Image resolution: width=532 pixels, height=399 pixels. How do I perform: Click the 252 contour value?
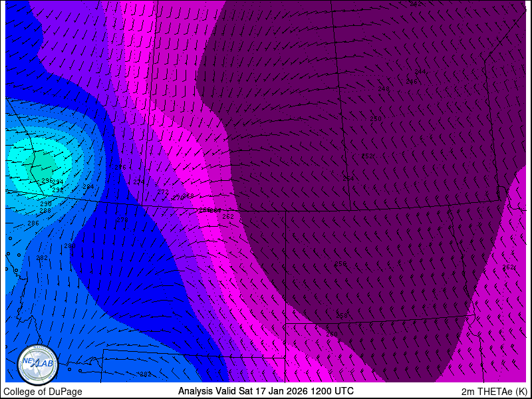(x=367, y=156)
